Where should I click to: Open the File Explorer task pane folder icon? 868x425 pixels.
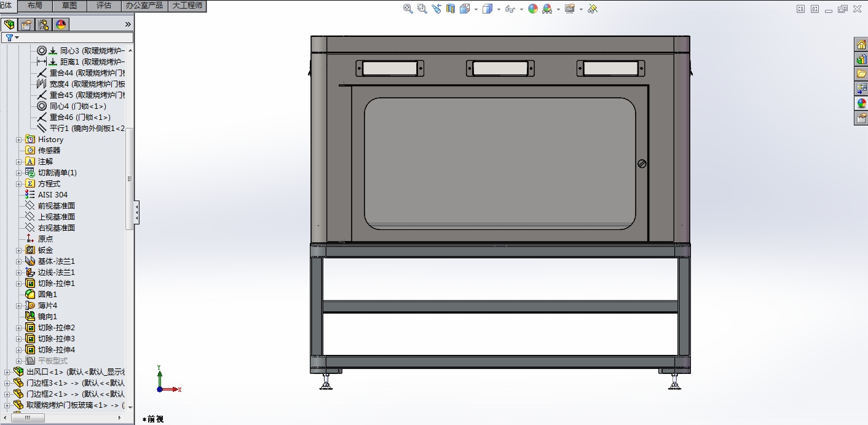tap(861, 74)
